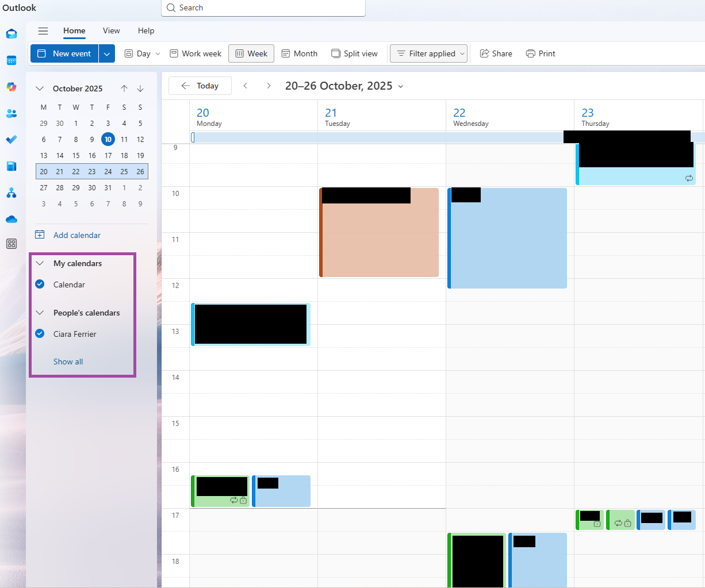Click Add calendar link
Viewport: 705px width, 588px height.
point(68,235)
